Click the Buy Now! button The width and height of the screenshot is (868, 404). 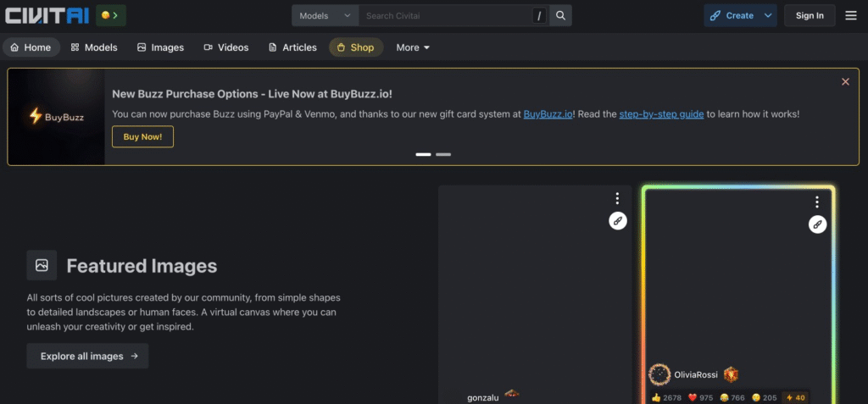[142, 136]
